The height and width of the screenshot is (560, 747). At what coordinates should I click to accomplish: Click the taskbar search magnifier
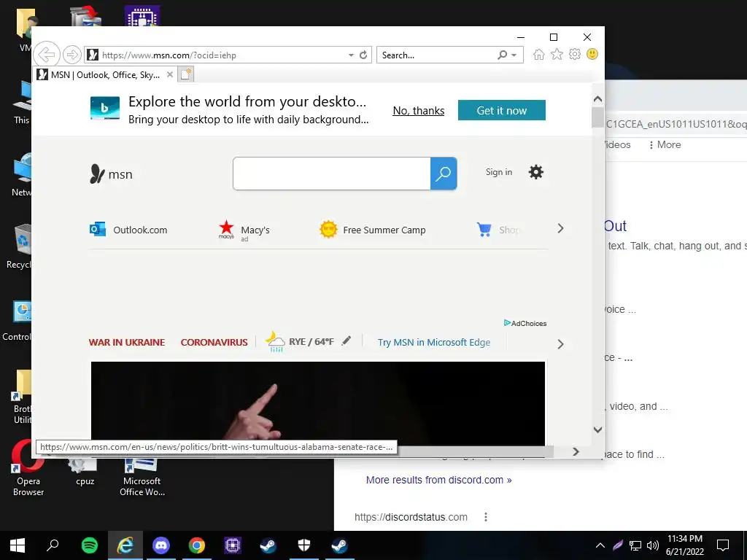(53, 545)
